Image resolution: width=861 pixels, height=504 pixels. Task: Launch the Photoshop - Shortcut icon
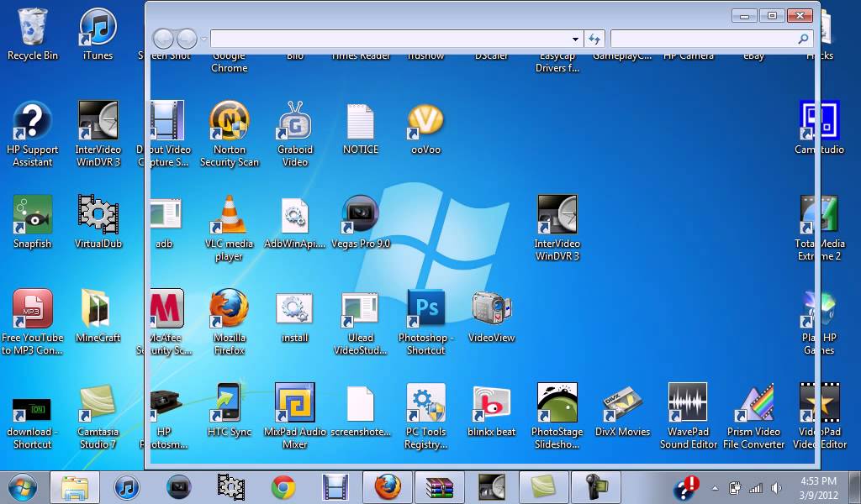coord(425,323)
